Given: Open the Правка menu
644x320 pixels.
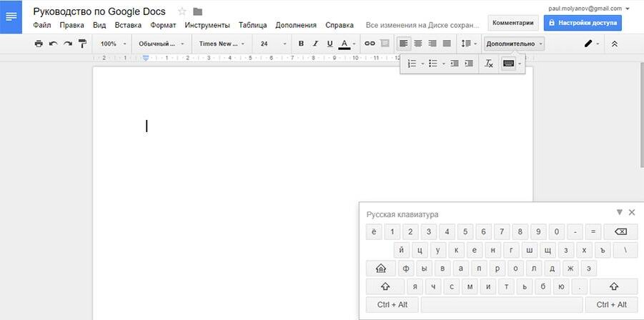Looking at the screenshot, I should tap(72, 25).
